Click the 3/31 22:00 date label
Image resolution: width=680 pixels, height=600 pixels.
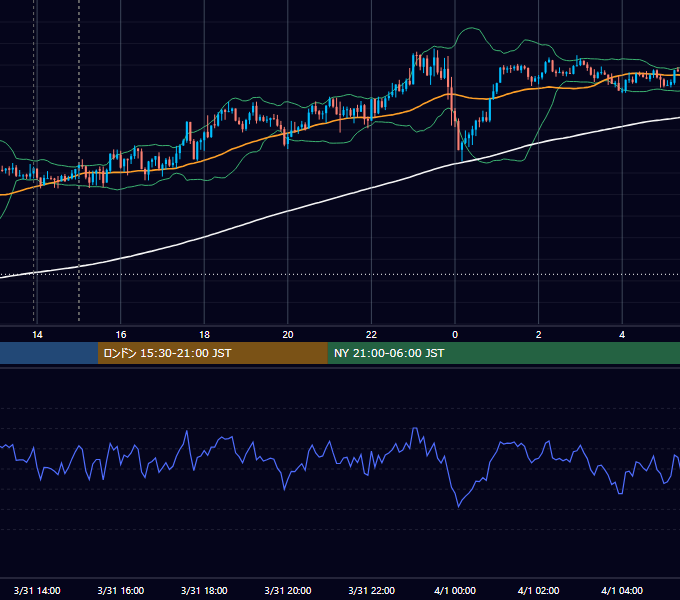pyautogui.click(x=372, y=590)
